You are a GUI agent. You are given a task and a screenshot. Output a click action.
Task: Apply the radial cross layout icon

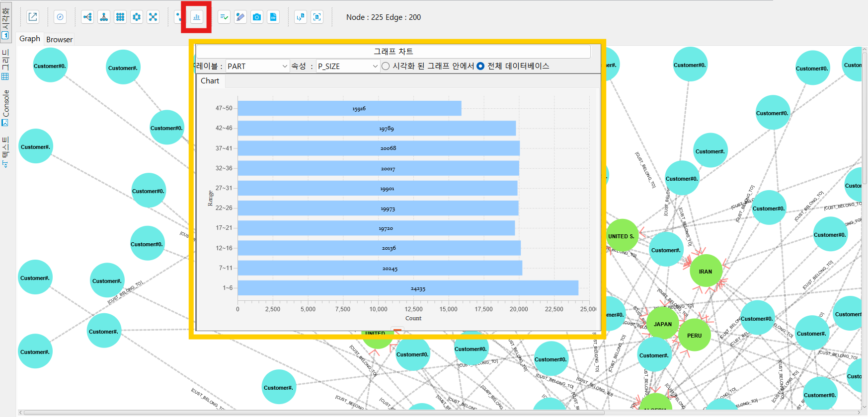(153, 17)
